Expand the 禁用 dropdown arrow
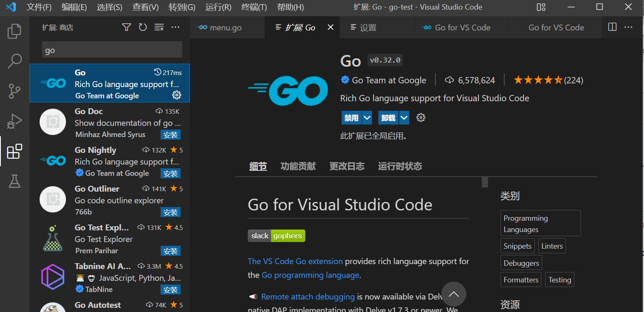 [367, 118]
